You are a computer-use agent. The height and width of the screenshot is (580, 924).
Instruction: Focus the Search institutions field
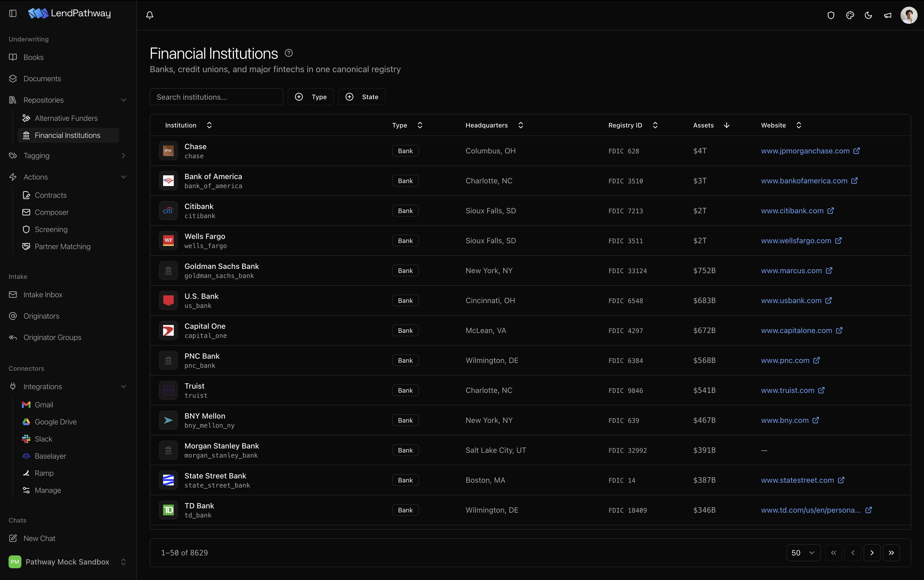click(x=216, y=97)
